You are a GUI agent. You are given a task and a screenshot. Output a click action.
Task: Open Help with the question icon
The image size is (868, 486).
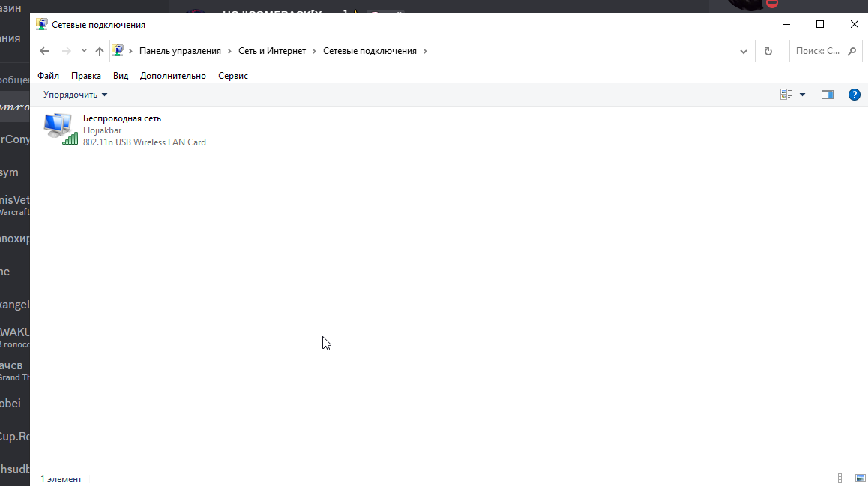pos(855,94)
